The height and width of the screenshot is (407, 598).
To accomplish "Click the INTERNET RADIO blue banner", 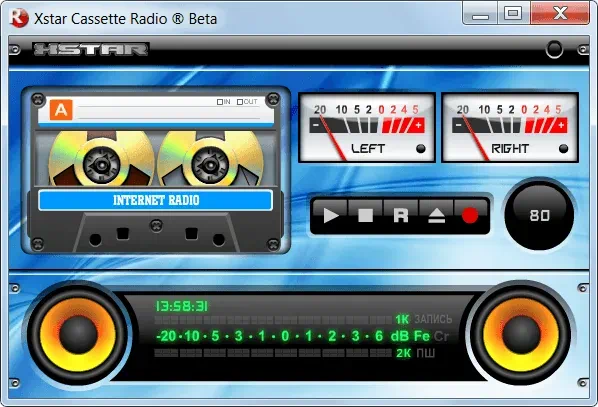I will click(x=156, y=200).
